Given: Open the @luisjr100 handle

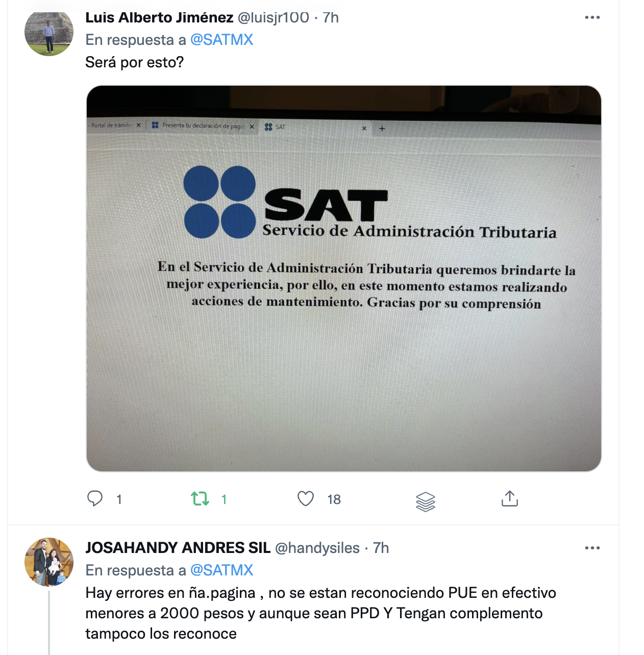Looking at the screenshot, I should pyautogui.click(x=273, y=17).
